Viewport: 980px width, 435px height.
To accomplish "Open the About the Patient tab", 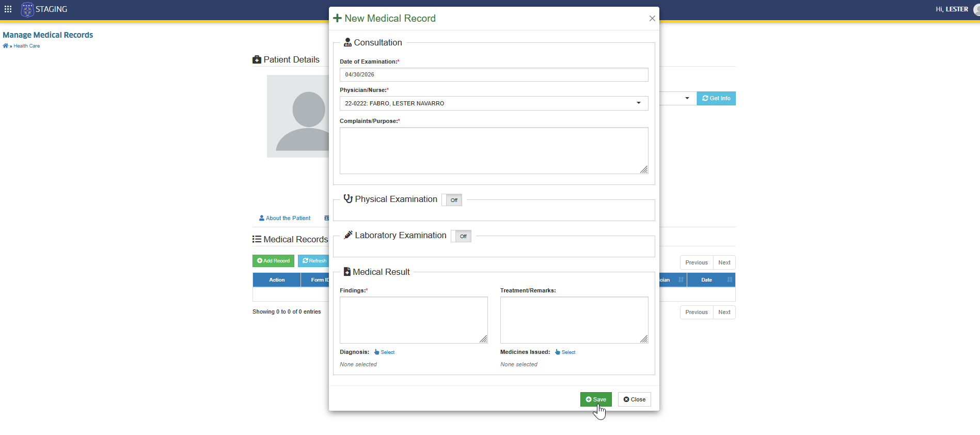I will pyautogui.click(x=285, y=219).
